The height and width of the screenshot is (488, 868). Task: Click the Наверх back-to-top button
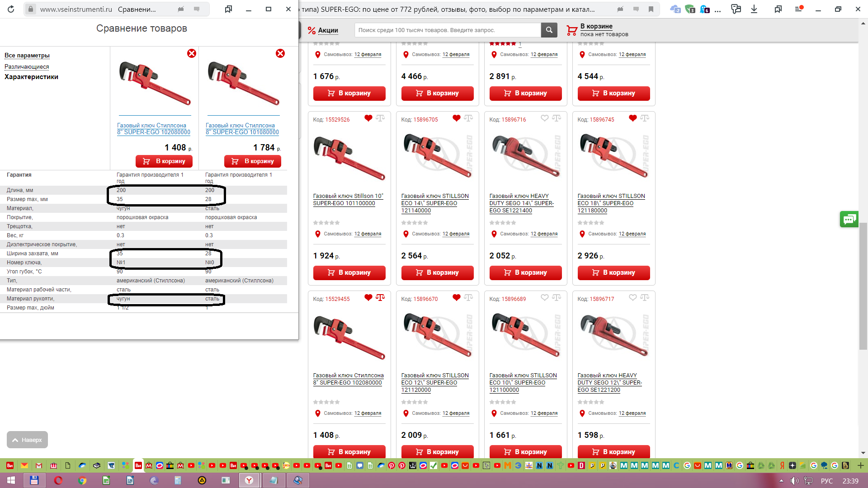coord(27,440)
